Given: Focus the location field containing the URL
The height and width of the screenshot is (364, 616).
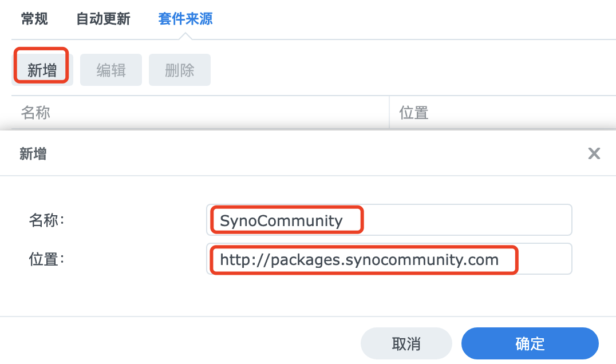Looking at the screenshot, I should pos(359,260).
